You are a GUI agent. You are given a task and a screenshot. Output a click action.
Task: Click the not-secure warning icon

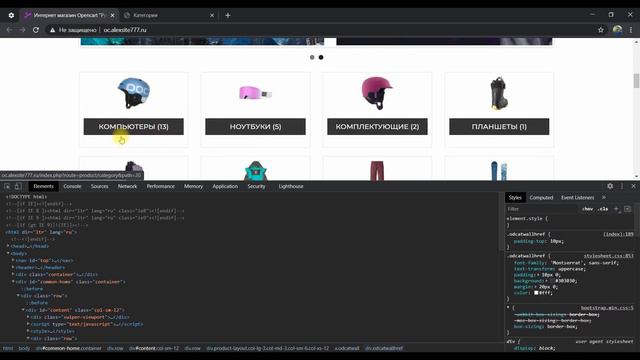point(52,30)
